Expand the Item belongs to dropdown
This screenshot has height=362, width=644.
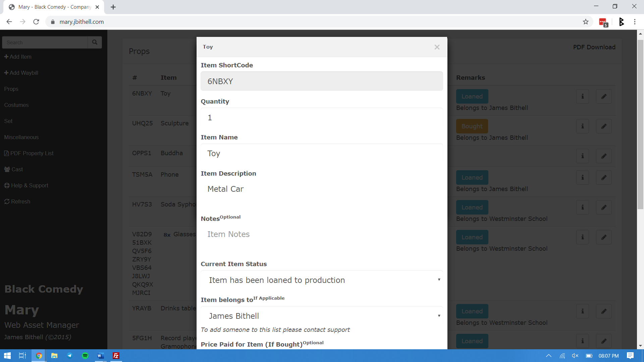pos(321,316)
